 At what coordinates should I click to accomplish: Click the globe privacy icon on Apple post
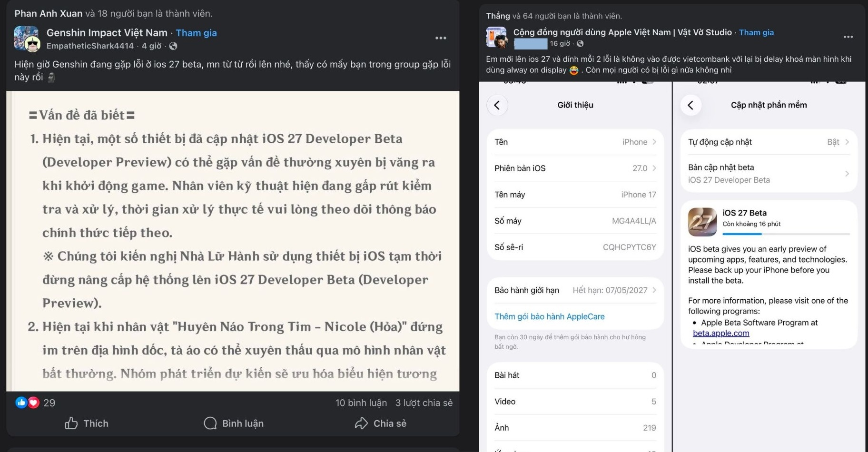(580, 44)
